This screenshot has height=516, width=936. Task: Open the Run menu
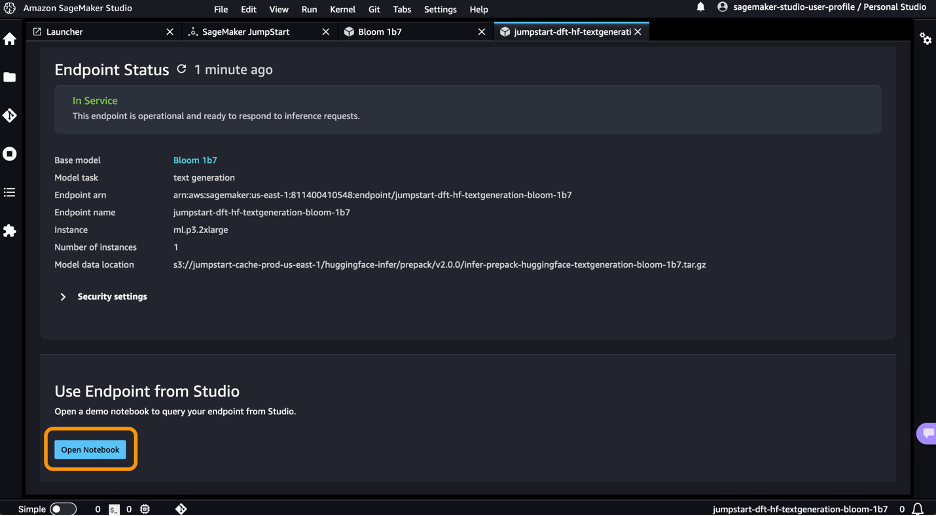[309, 10]
